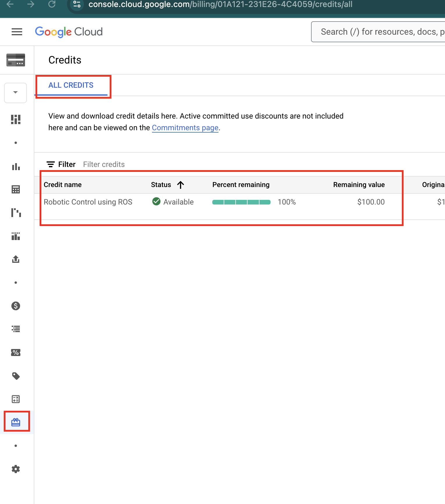The width and height of the screenshot is (445, 504).
Task: Focus the search resources box
Action: (x=379, y=32)
